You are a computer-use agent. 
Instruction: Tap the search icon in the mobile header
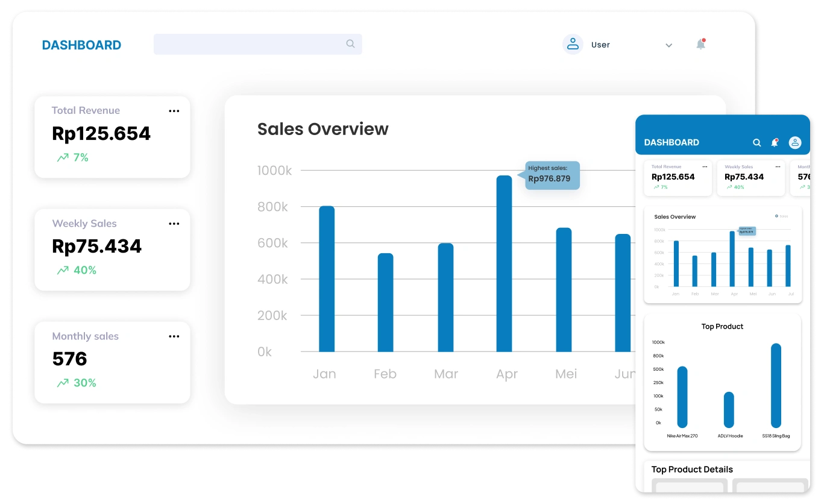click(757, 143)
